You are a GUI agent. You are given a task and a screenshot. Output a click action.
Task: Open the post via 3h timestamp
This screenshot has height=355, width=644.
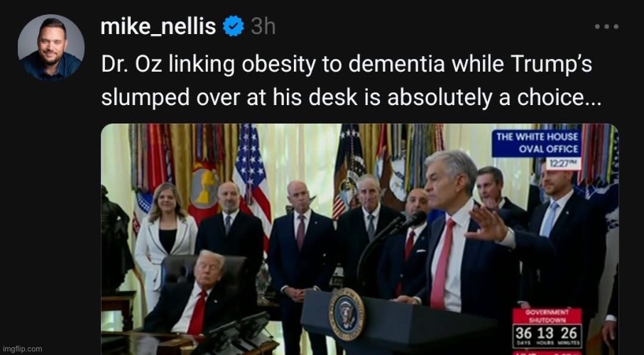pos(263,27)
